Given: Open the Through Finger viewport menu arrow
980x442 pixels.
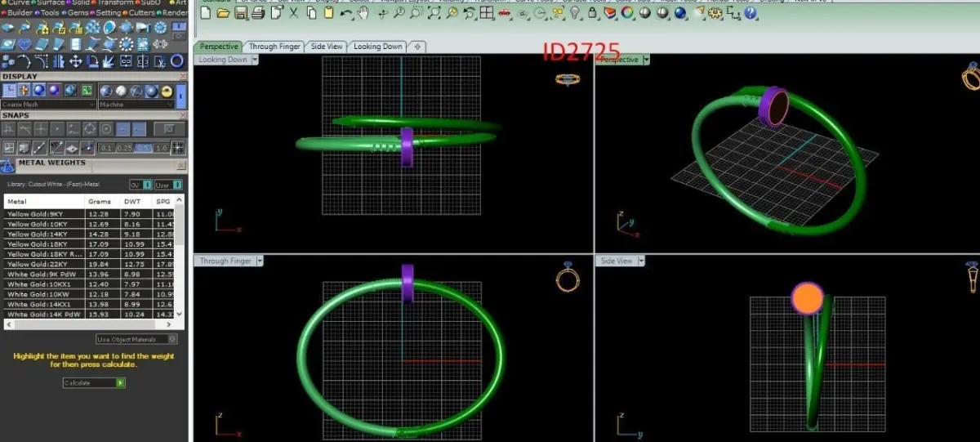Looking at the screenshot, I should click(260, 261).
